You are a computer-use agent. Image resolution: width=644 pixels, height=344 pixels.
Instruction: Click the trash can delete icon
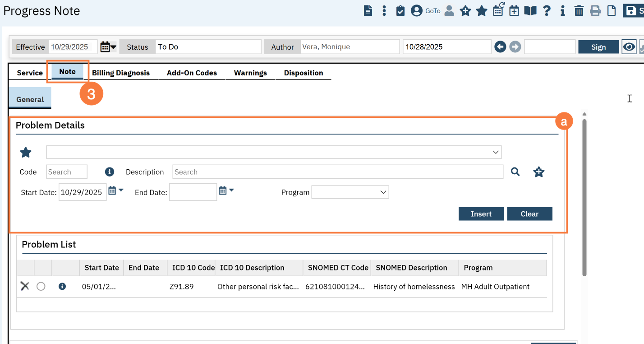[x=579, y=11]
